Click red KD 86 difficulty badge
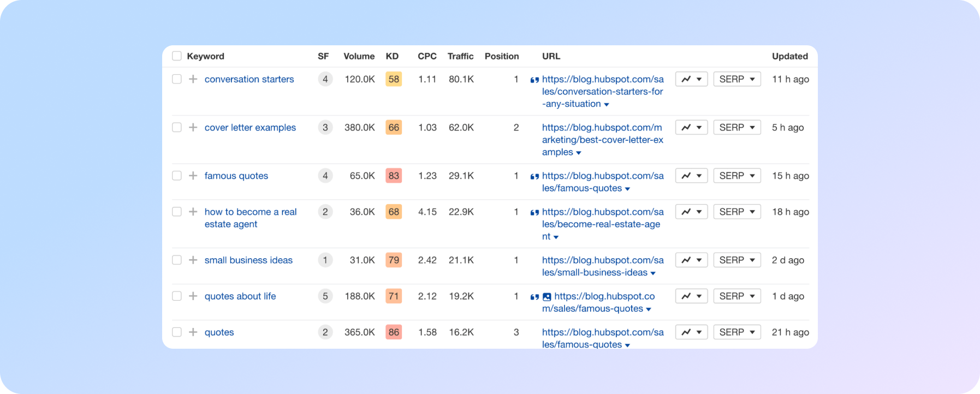Viewport: 980px width, 394px height. tap(394, 332)
